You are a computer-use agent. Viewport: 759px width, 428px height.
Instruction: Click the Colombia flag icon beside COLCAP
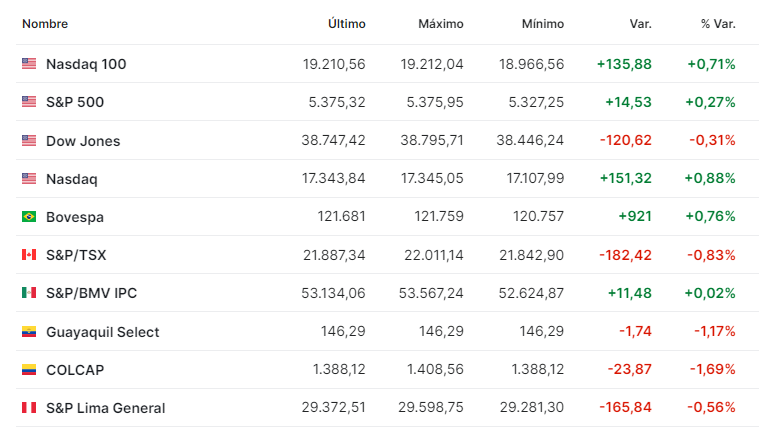coord(29,369)
